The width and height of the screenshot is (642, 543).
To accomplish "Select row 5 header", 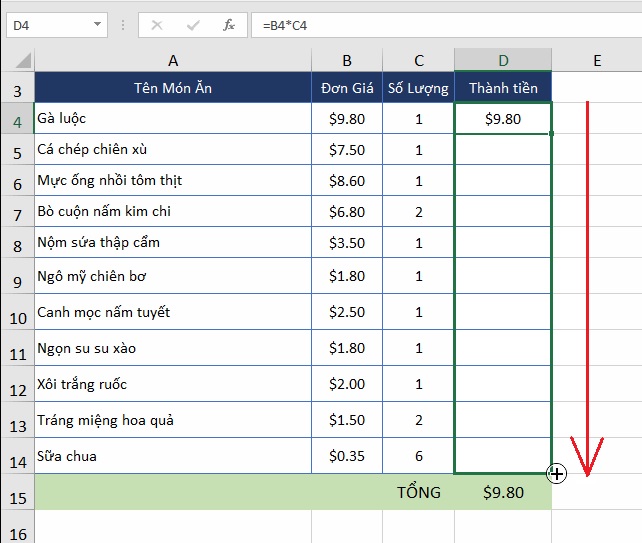I will point(18,149).
